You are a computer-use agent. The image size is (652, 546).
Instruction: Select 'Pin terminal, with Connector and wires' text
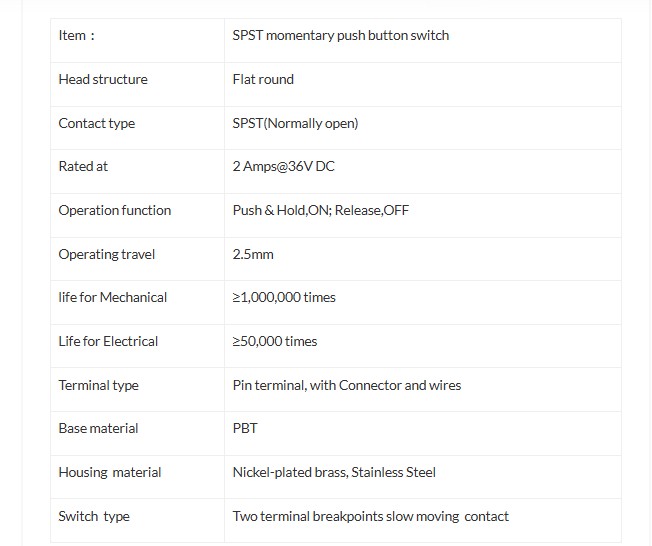(347, 386)
